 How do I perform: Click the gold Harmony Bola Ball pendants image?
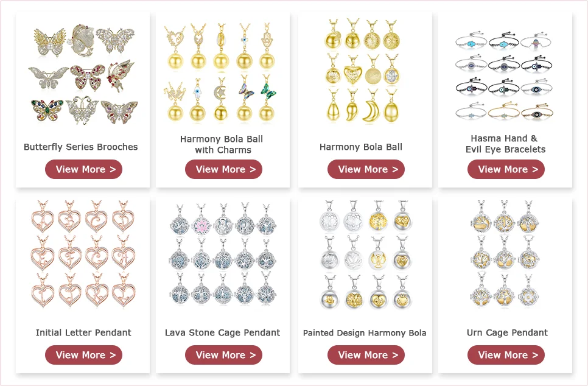point(363,71)
